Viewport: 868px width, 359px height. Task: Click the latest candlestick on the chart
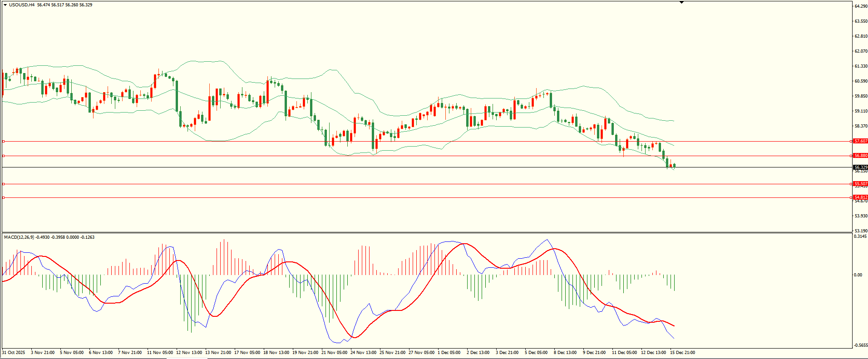click(675, 166)
